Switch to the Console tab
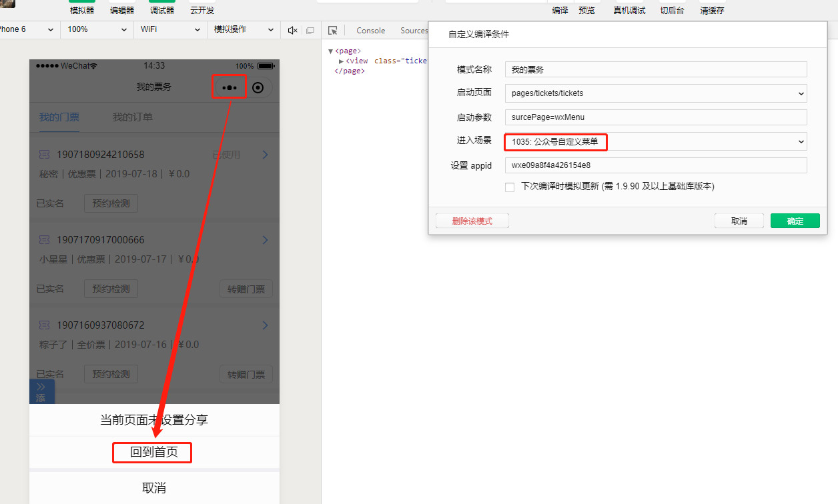This screenshot has width=838, height=504. click(x=371, y=31)
